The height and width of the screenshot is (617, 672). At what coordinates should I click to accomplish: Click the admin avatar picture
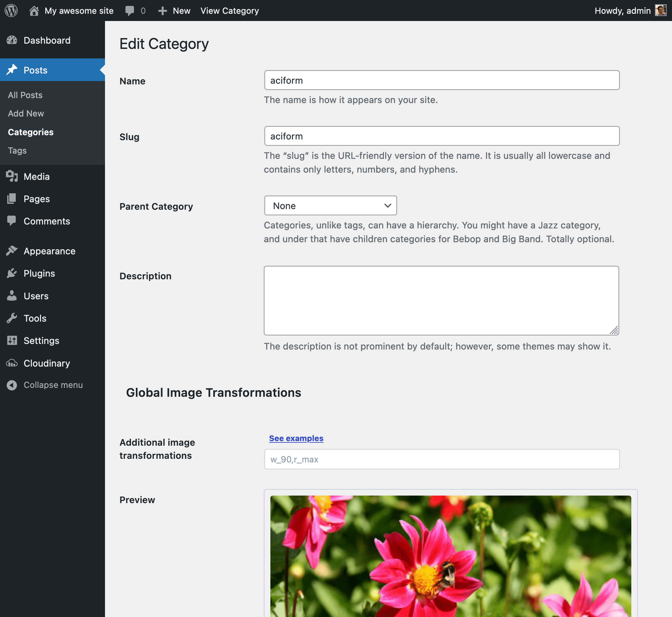coord(660,11)
